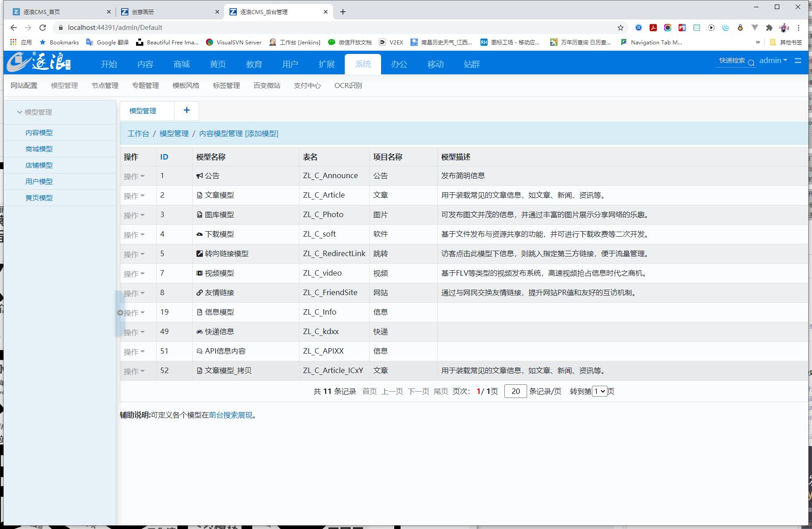Click the icon beside API信息内容

coord(199,351)
